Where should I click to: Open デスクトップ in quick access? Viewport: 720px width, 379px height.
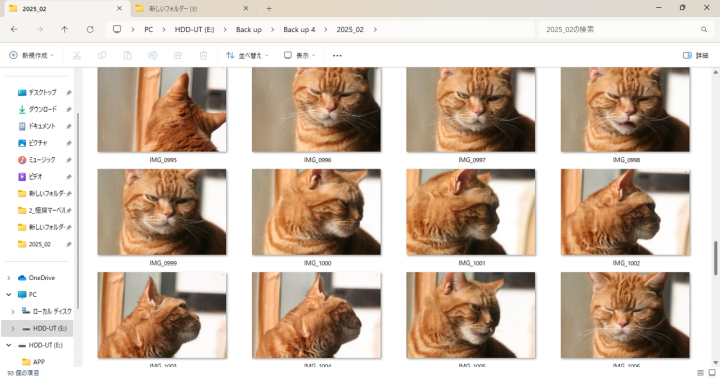tap(43, 92)
